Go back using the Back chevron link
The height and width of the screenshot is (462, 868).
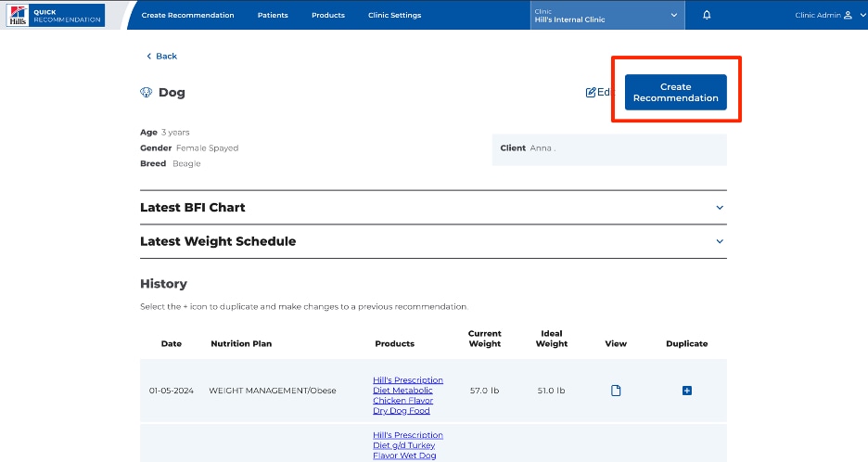pos(161,56)
